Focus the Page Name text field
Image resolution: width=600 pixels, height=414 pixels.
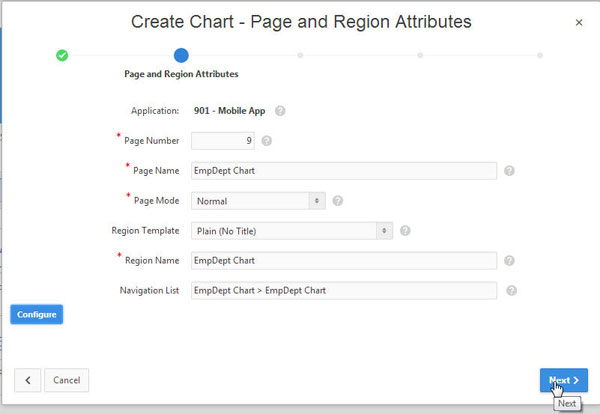point(343,171)
